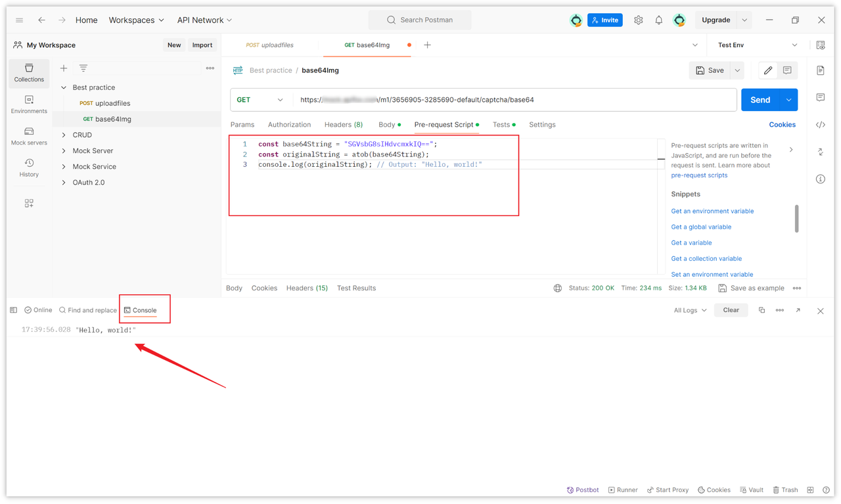
Task: Click the filter collections icon
Action: click(x=83, y=68)
